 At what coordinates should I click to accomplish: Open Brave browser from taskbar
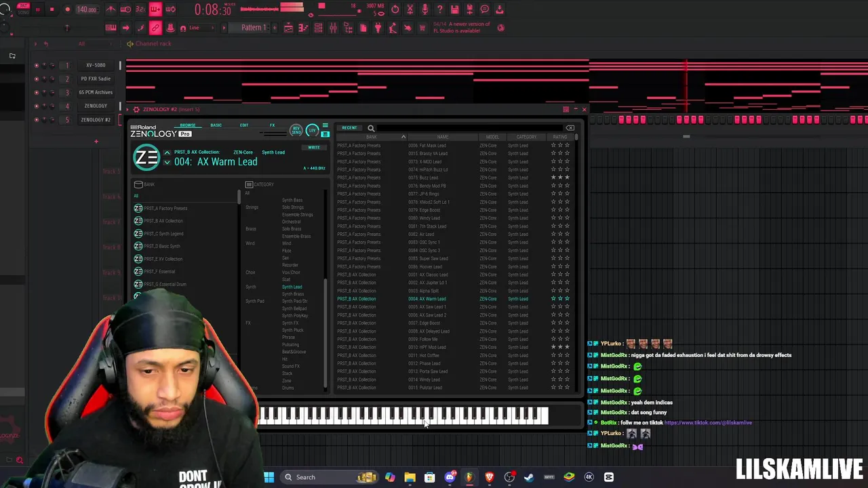[x=489, y=477]
